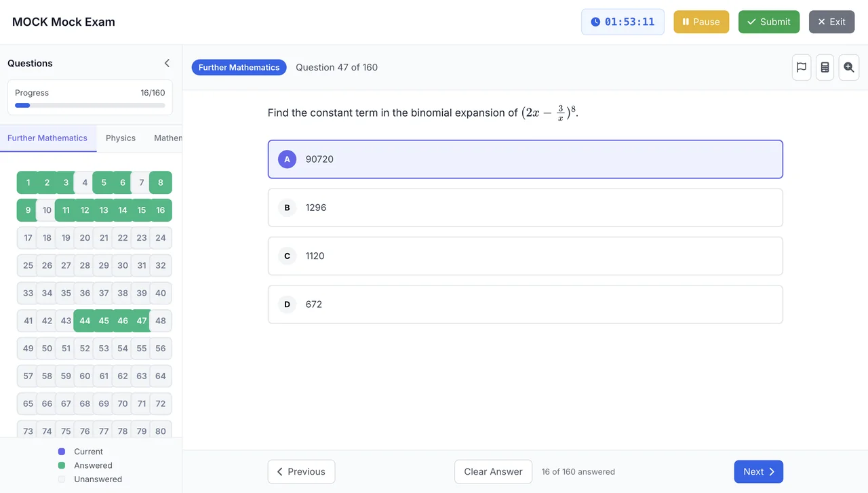
Task: Open question 64
Action: click(161, 376)
